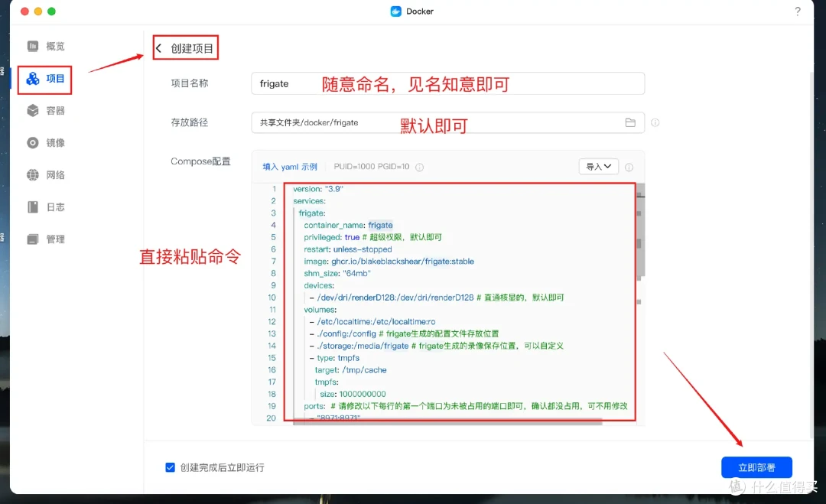The image size is (826, 504).
Task: Click the 'container_name: frigate' line
Action: point(348,226)
